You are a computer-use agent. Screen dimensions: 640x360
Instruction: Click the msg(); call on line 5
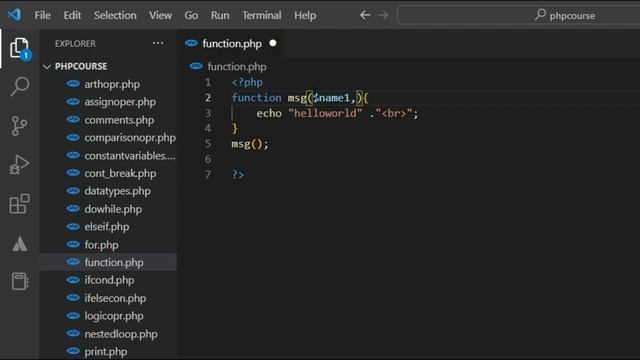tap(250, 144)
